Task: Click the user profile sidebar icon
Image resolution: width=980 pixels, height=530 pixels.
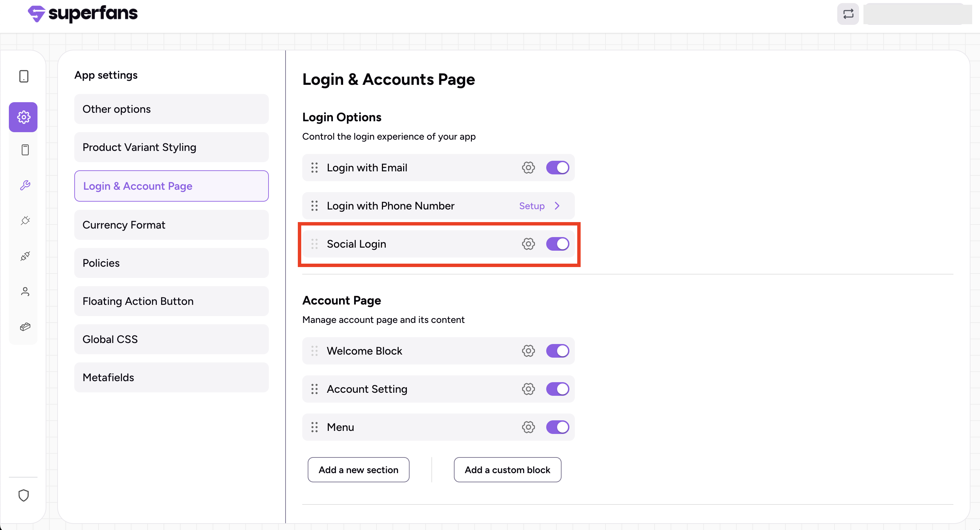Action: tap(25, 292)
